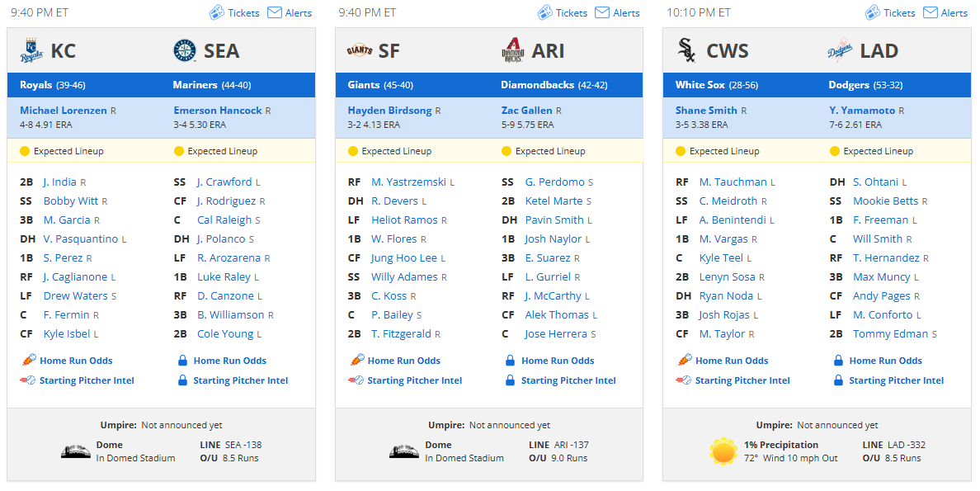The width and height of the screenshot is (980, 491).
Task: Click the Arizona Diamondbacks logo
Action: coord(512,50)
